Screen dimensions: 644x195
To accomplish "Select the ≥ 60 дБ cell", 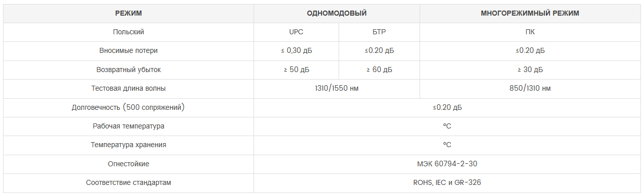I will click(x=379, y=70).
